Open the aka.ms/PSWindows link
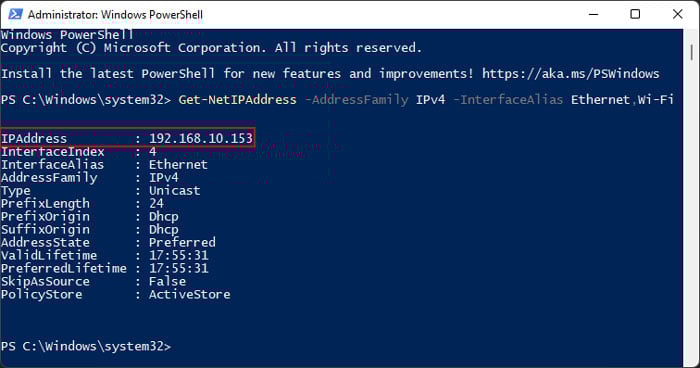700x368 pixels. pyautogui.click(x=570, y=74)
